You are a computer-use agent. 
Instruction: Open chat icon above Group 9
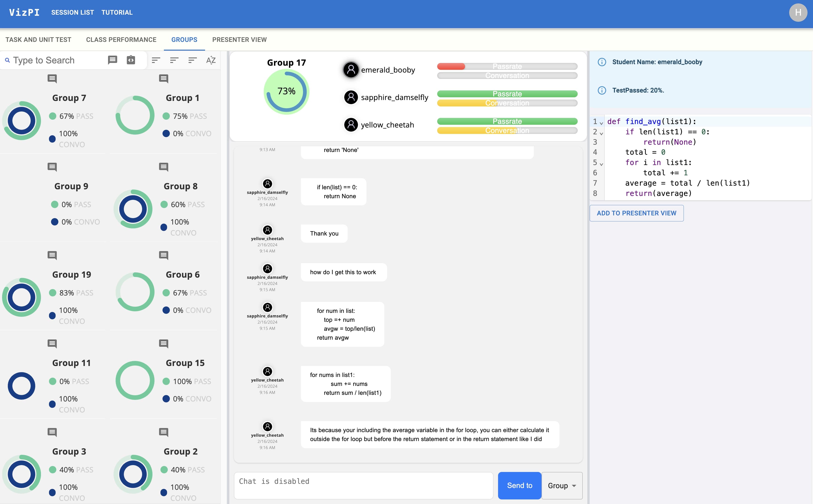tap(52, 167)
